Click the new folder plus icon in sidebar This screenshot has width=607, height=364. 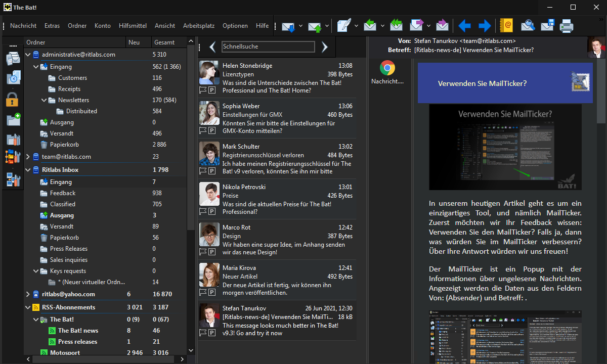(13, 119)
